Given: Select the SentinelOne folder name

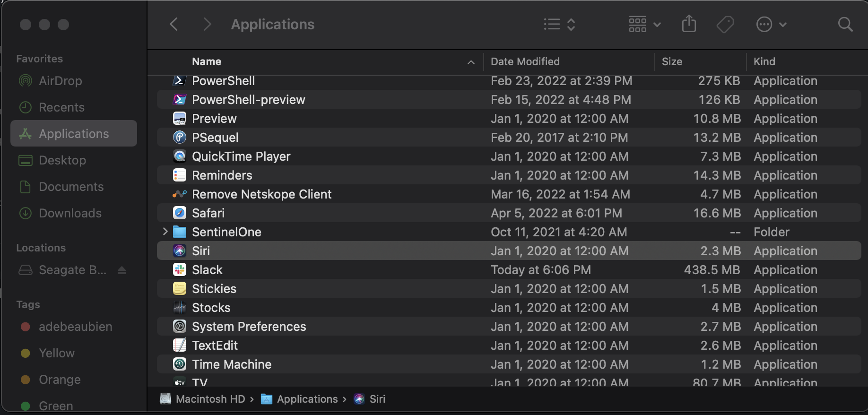Looking at the screenshot, I should [x=226, y=232].
